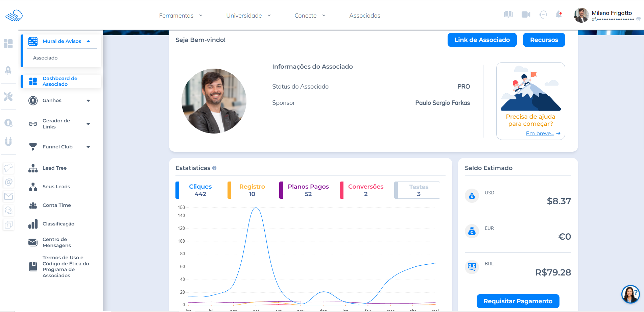Click the Requisitar Pagamento button
This screenshot has width=644, height=312.
(x=518, y=301)
